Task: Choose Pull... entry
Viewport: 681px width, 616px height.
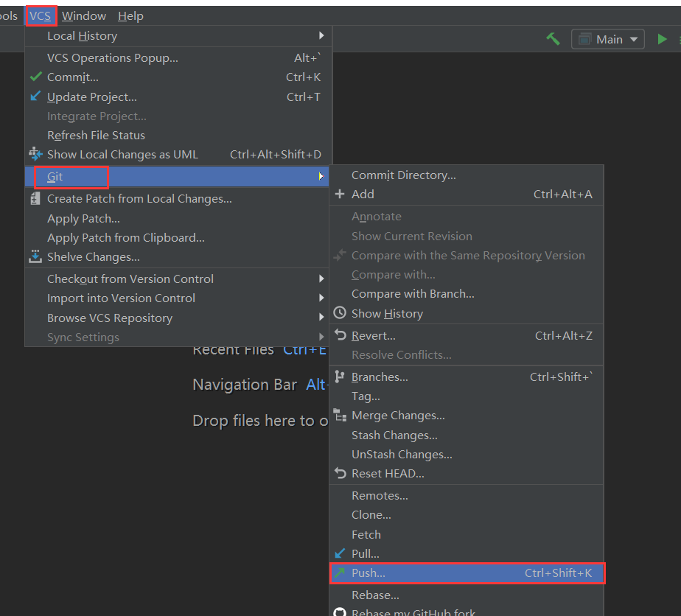Action: [467, 553]
